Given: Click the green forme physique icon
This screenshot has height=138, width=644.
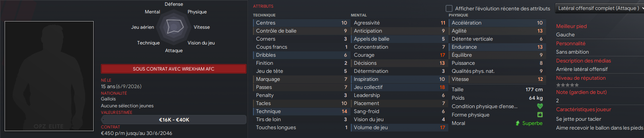Looking at the screenshot, I should coord(540,115).
